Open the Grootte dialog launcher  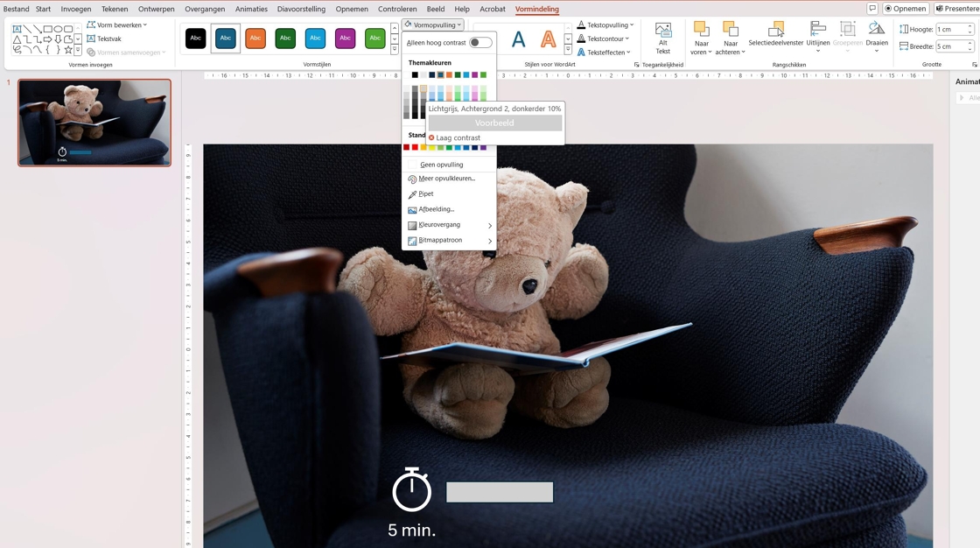(x=975, y=65)
